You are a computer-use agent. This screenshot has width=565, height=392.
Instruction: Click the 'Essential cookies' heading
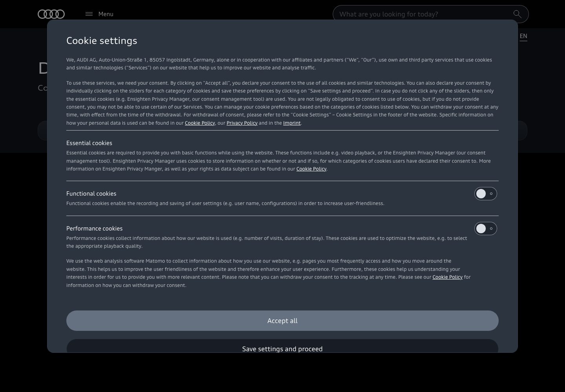click(89, 143)
